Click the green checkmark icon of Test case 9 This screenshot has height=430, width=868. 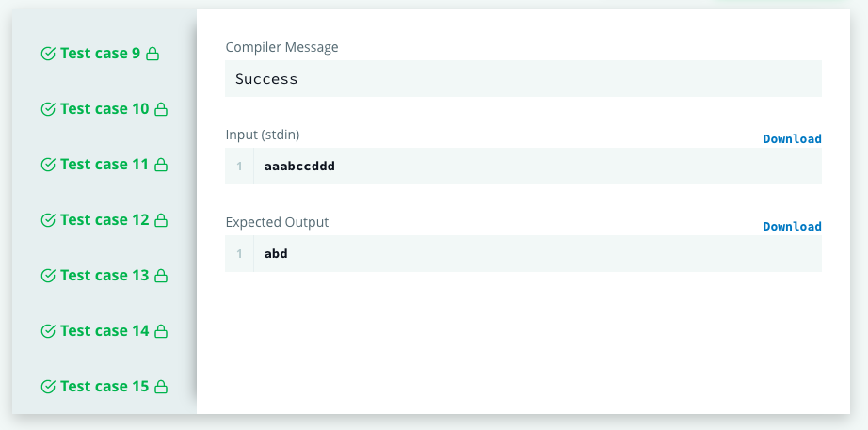(48, 54)
